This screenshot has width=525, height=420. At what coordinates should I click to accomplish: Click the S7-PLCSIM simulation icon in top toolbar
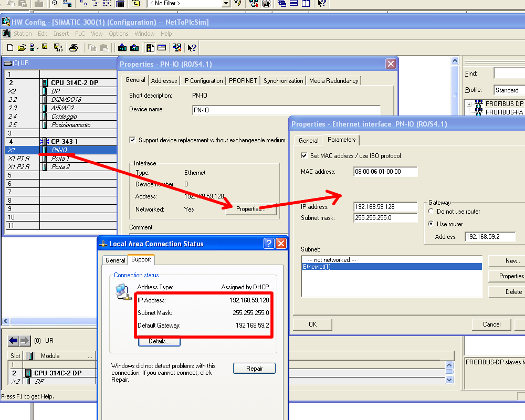coord(266,3)
